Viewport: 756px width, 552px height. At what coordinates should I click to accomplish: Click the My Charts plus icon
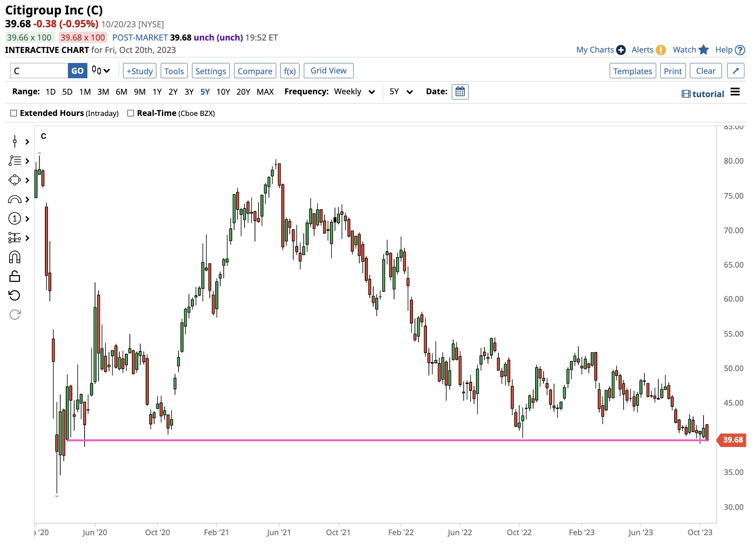point(621,50)
